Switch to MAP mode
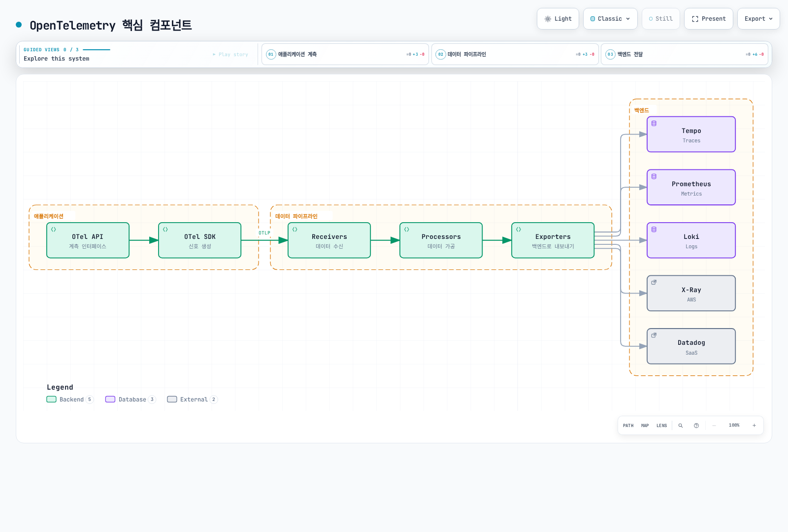Image resolution: width=788 pixels, height=532 pixels. (x=645, y=426)
